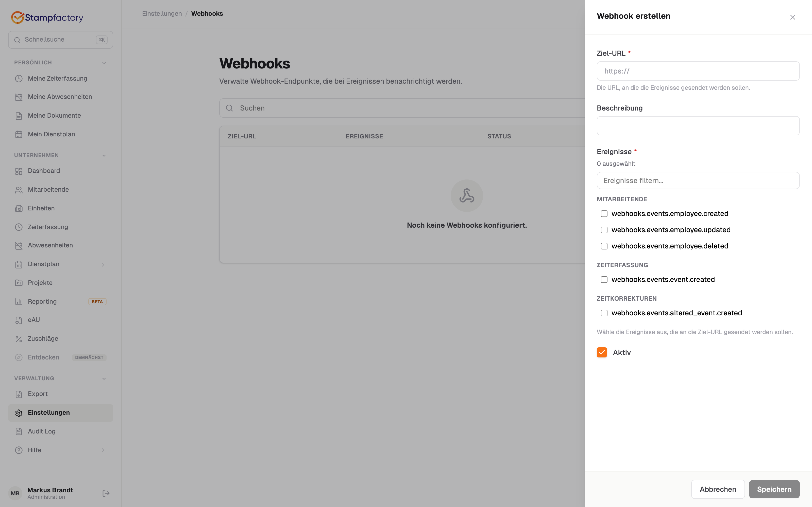Open Meine Zeiterfassung via clock icon
This screenshot has width=812, height=507.
[x=19, y=79]
